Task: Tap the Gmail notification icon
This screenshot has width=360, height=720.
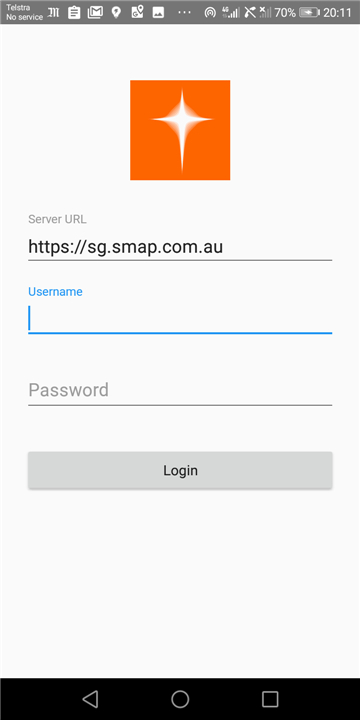Action: pos(95,12)
